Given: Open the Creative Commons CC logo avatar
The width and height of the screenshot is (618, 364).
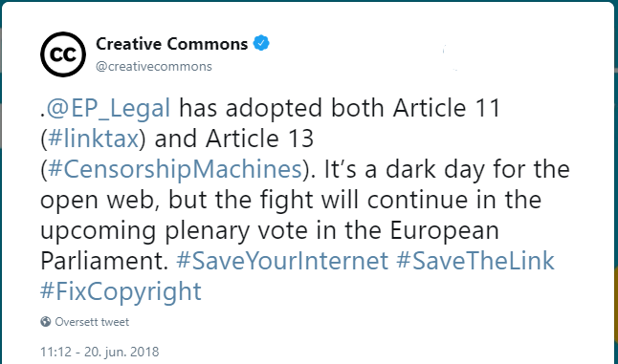Looking at the screenshot, I should tap(63, 54).
